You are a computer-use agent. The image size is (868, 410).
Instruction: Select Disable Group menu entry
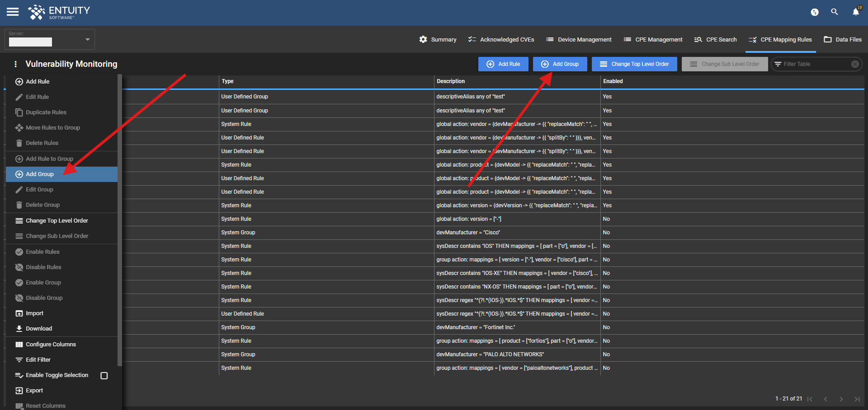click(61, 298)
